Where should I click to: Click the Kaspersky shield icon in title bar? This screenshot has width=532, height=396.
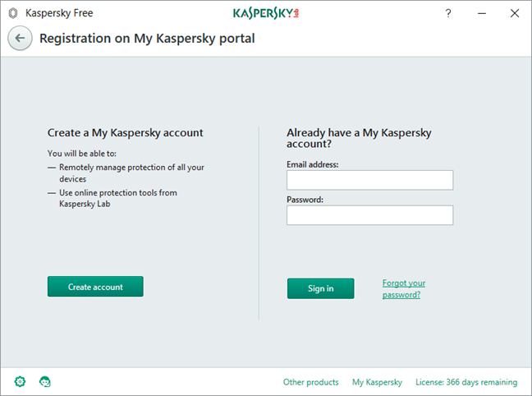(x=12, y=13)
